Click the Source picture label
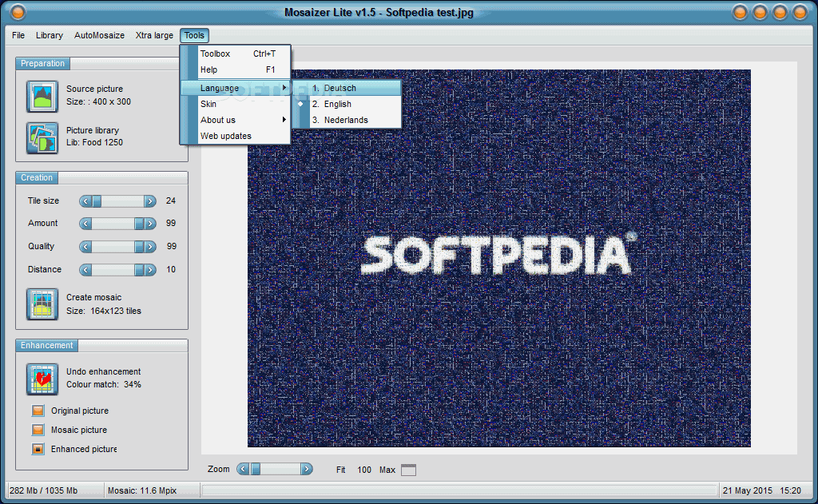 pos(94,89)
